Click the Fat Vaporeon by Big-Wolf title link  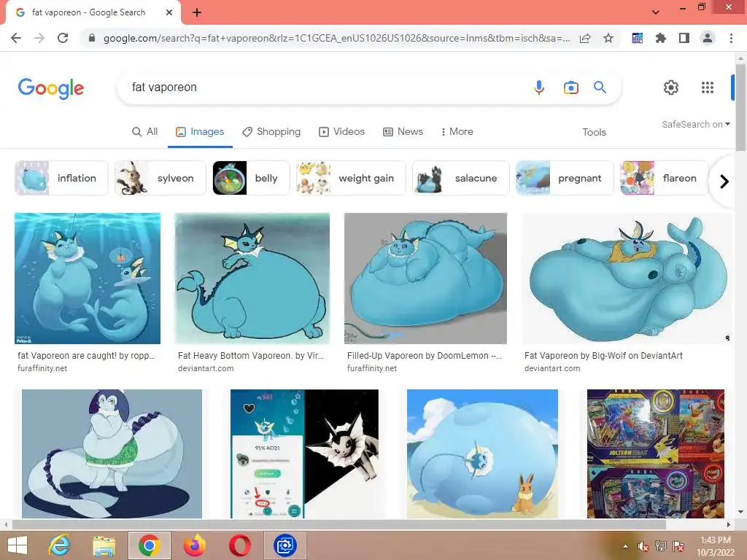pos(603,356)
